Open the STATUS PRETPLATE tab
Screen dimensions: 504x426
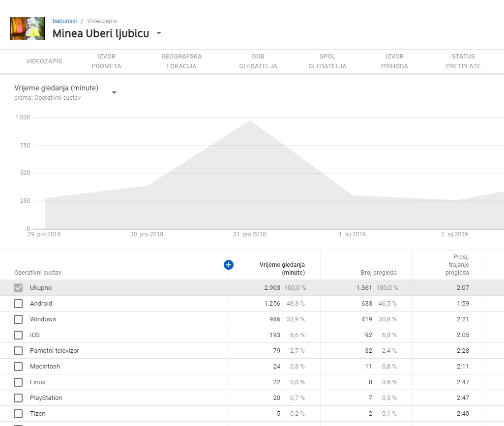[x=463, y=61]
